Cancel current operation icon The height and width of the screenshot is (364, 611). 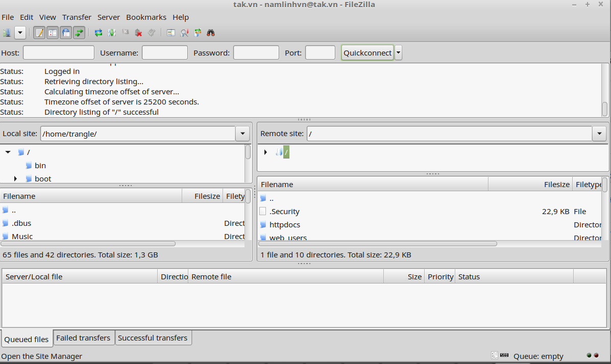click(x=125, y=33)
